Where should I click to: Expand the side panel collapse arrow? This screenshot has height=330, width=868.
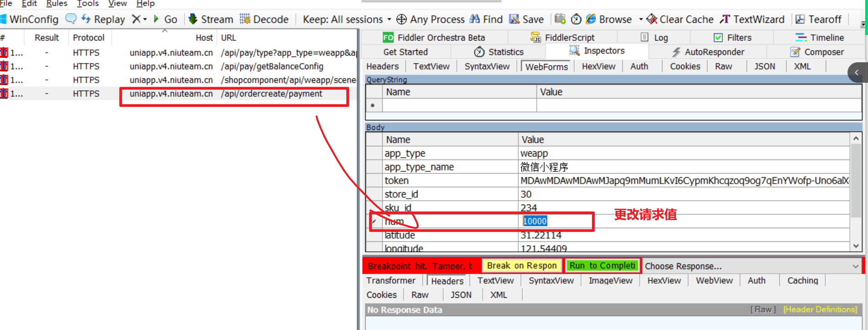coord(857,72)
